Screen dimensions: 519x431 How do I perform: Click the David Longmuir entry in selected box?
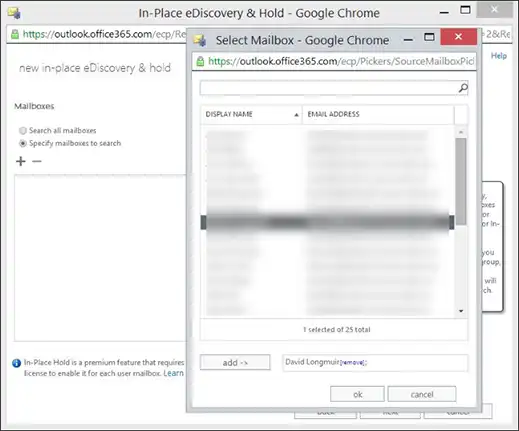[312, 362]
